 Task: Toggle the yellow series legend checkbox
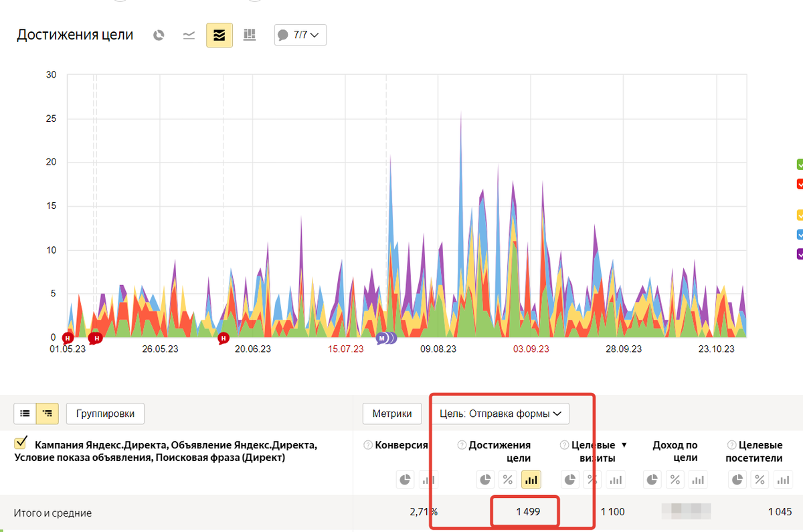[x=800, y=215]
